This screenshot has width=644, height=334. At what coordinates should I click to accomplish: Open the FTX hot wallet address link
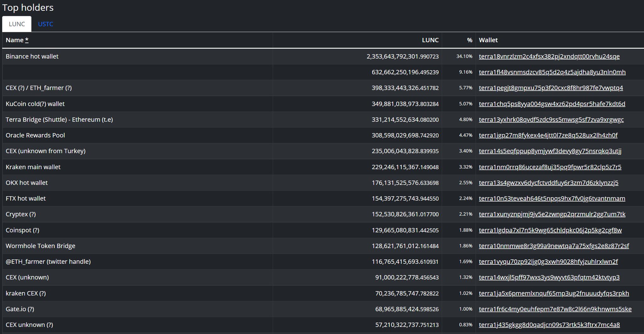552,198
